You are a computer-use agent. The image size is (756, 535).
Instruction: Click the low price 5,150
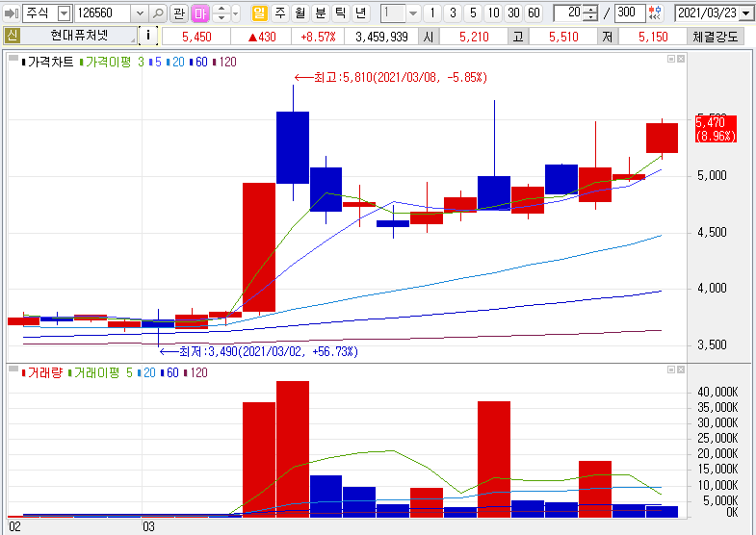point(653,37)
